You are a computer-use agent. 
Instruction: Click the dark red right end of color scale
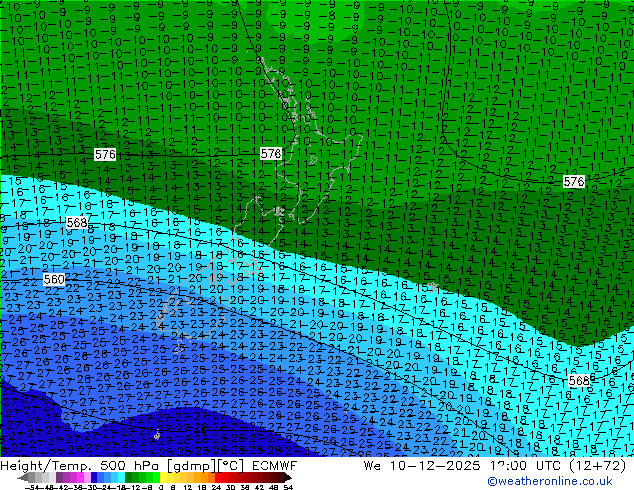[x=287, y=478]
